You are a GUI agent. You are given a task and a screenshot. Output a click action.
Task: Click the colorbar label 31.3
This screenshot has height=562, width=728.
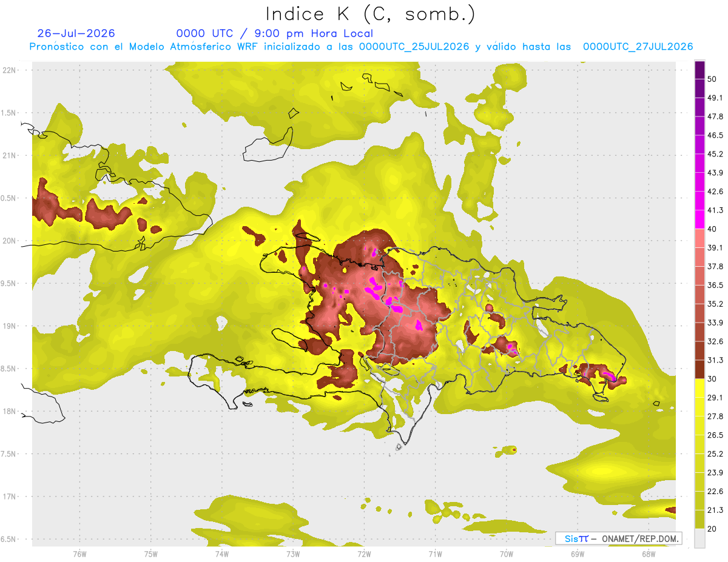tap(715, 360)
